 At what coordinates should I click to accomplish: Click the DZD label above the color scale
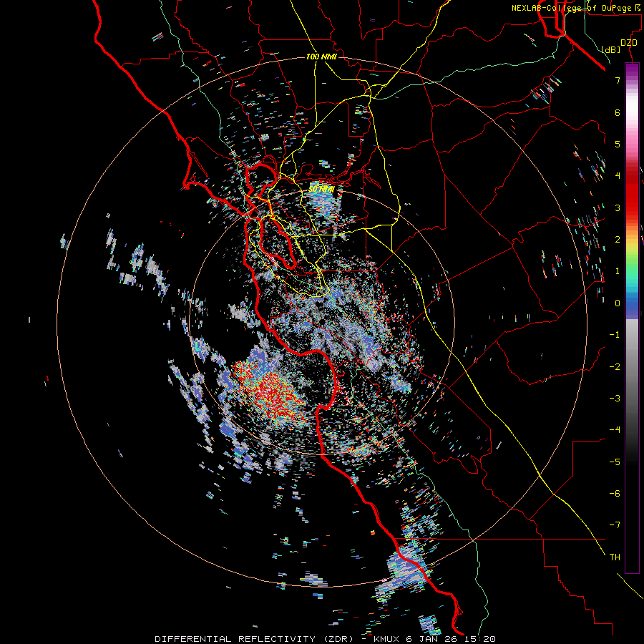click(x=629, y=43)
